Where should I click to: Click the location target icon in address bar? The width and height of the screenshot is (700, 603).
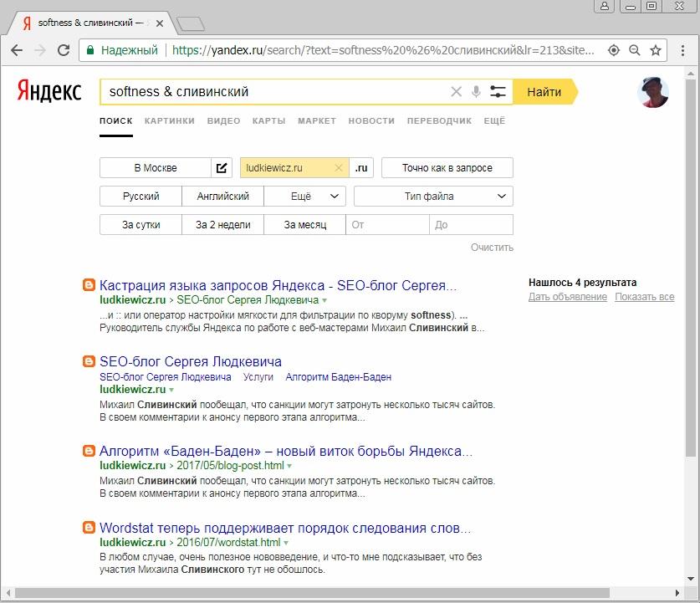614,50
